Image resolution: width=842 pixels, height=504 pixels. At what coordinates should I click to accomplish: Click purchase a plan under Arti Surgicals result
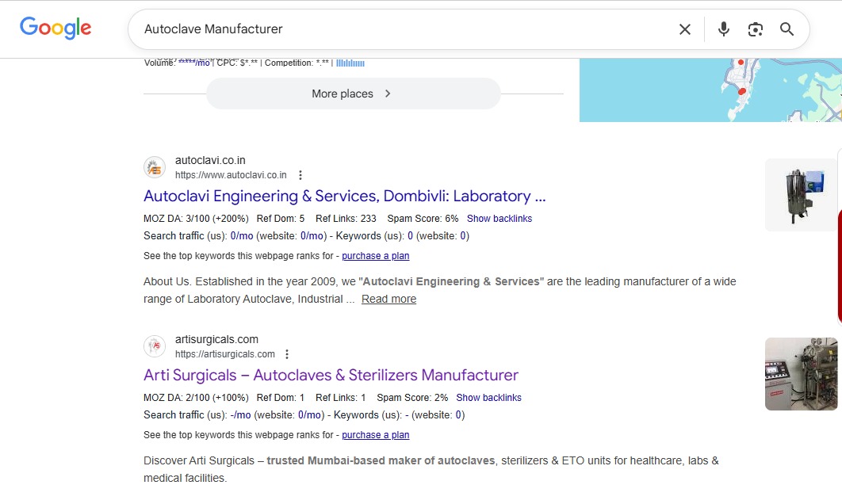(375, 435)
